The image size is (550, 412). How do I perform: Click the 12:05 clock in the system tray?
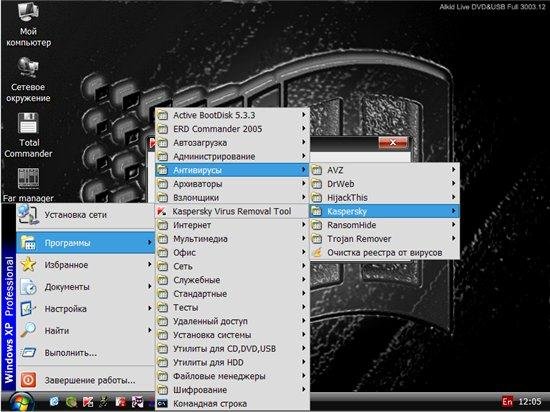pyautogui.click(x=530, y=401)
